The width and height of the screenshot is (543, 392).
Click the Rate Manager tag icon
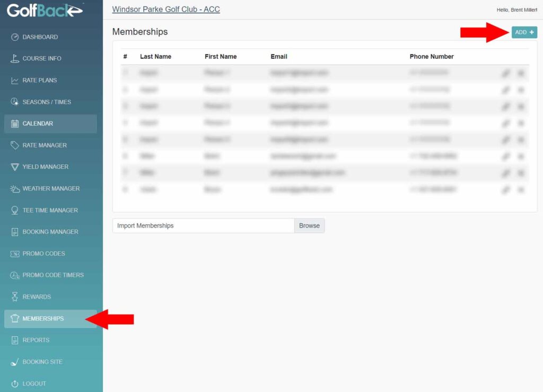(15, 145)
